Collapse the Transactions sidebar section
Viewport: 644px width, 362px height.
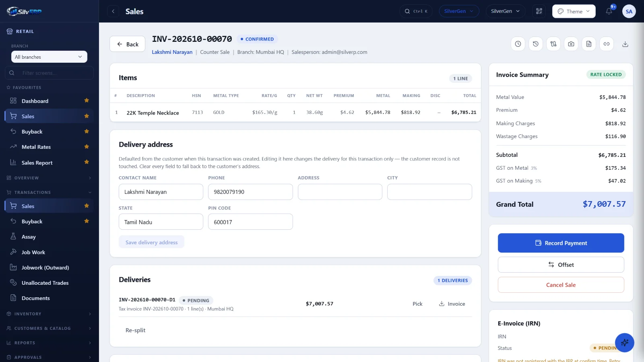49,192
